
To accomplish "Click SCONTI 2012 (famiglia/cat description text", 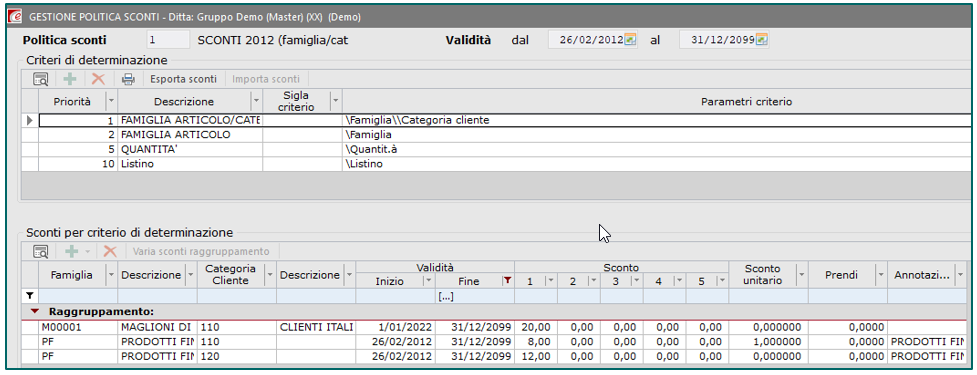I will point(272,40).
